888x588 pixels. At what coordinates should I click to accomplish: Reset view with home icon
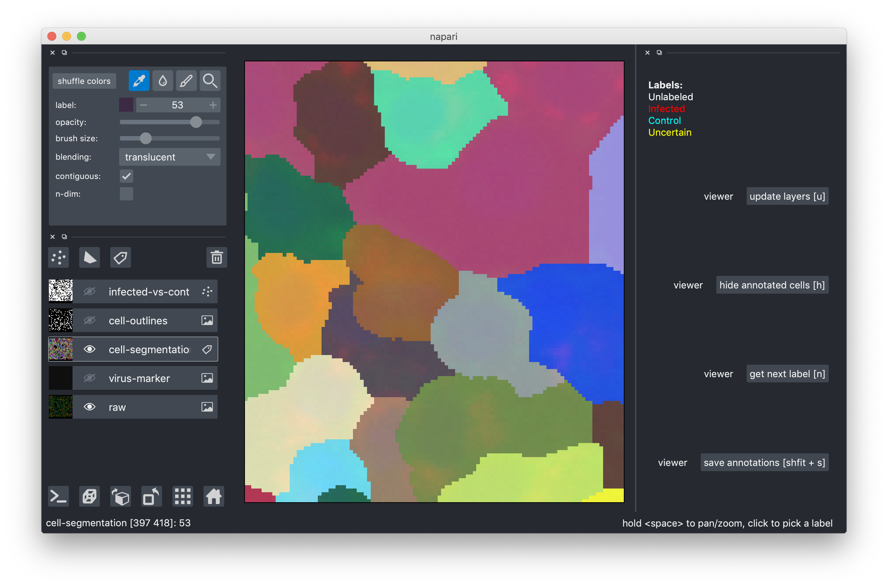coord(213,497)
